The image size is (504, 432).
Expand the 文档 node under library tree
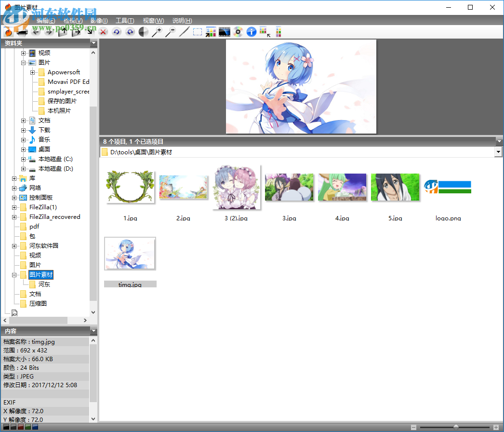pos(24,121)
